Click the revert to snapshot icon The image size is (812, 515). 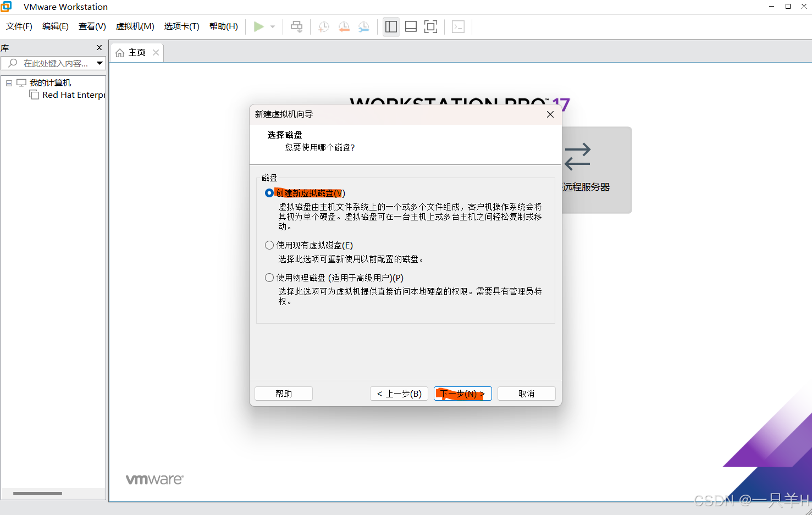tap(344, 26)
